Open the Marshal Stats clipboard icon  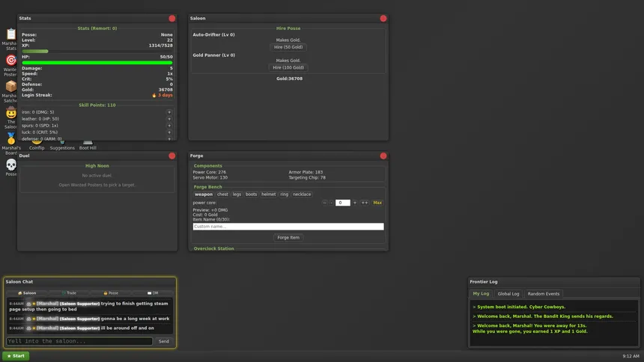point(11,34)
